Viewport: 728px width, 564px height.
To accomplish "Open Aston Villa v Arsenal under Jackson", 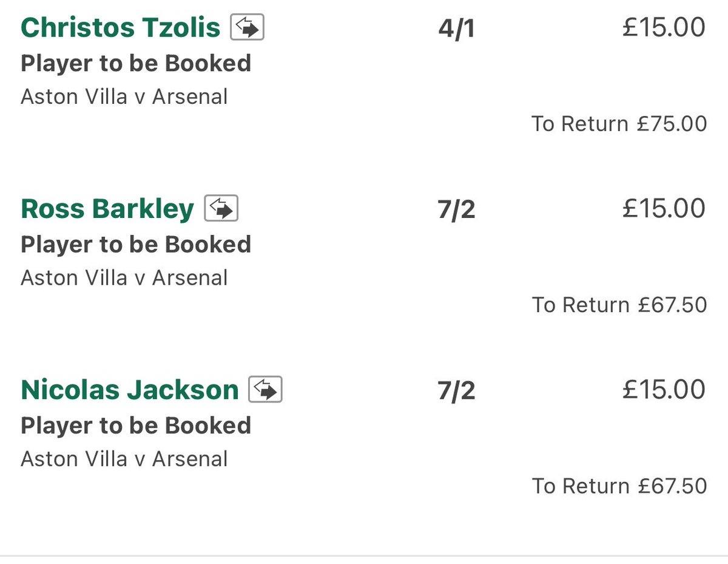I will coord(124,458).
